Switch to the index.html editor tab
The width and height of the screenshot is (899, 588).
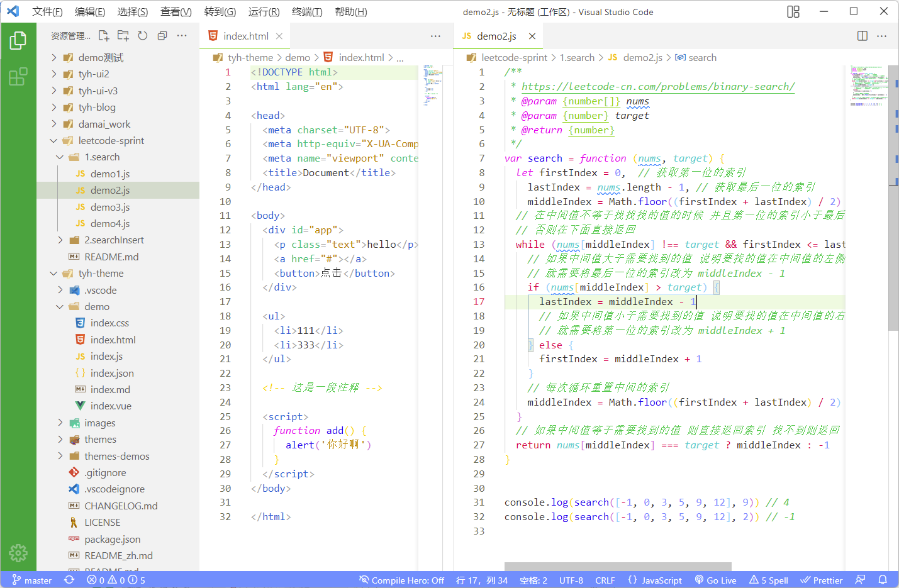[246, 36]
